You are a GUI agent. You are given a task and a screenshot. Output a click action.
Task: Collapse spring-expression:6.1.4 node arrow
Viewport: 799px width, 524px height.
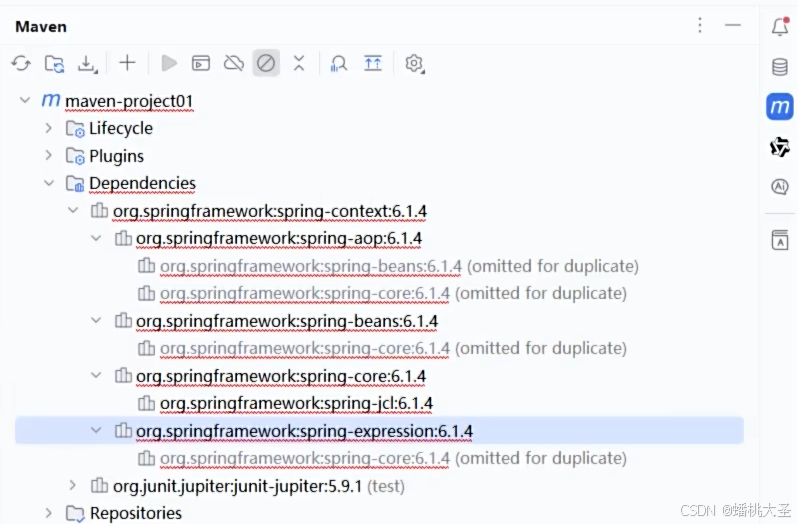[96, 430]
